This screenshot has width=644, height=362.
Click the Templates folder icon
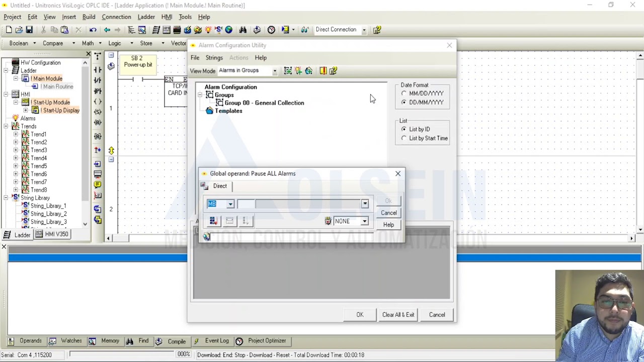coord(209,111)
